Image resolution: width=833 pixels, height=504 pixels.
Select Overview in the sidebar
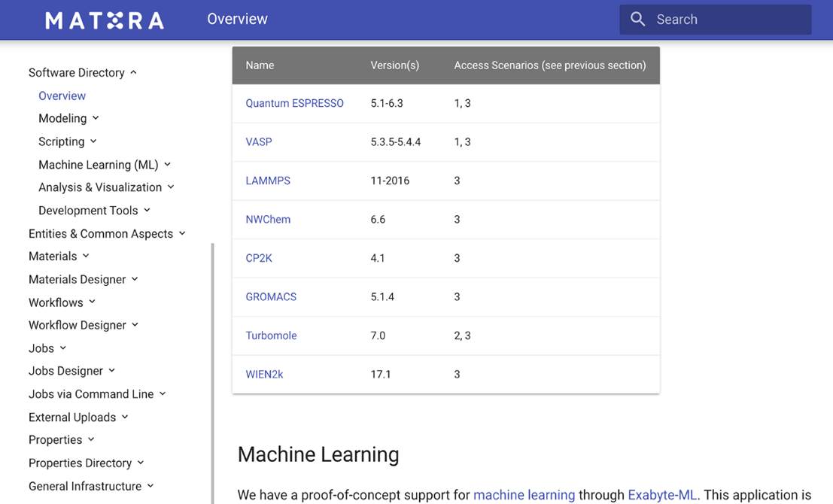[62, 96]
